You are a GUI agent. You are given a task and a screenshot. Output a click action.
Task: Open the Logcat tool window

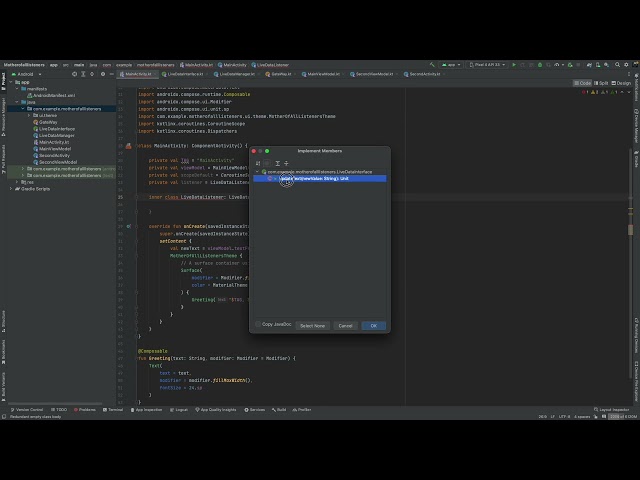click(179, 409)
